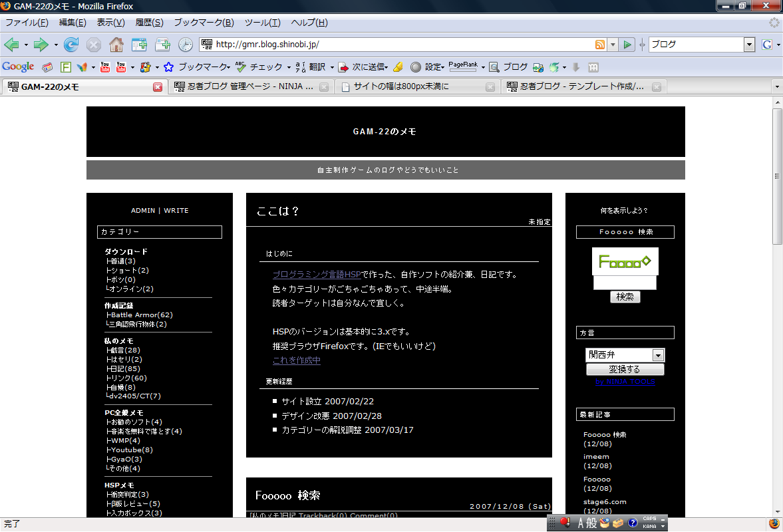The image size is (783, 532).
Task: Click the vertical page scrollbar thumb
Action: click(x=777, y=176)
